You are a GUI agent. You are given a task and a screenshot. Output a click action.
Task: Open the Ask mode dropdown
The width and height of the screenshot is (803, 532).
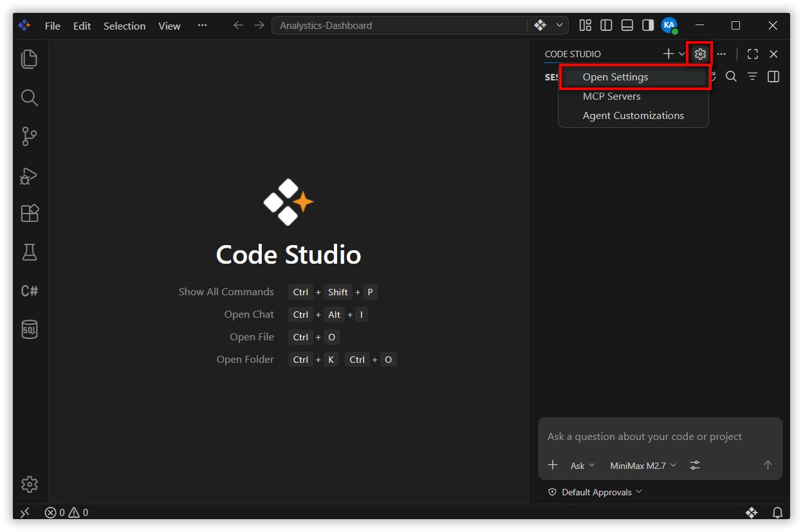(583, 465)
